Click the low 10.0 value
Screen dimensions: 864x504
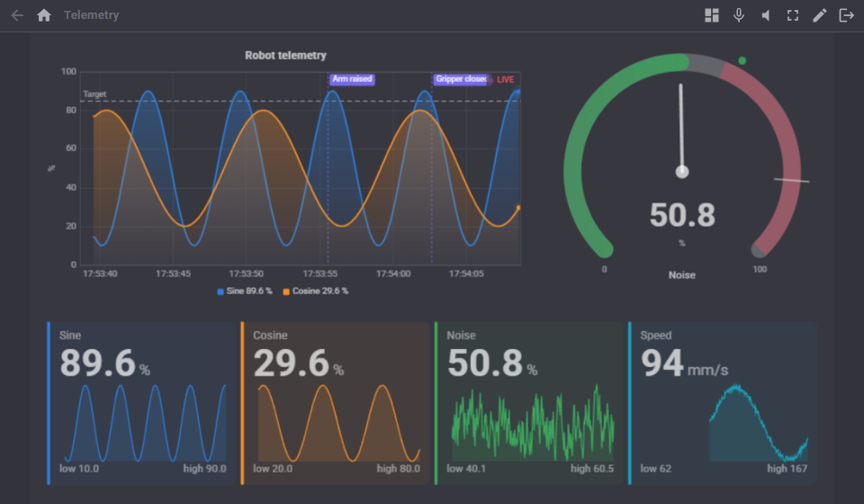click(x=79, y=469)
